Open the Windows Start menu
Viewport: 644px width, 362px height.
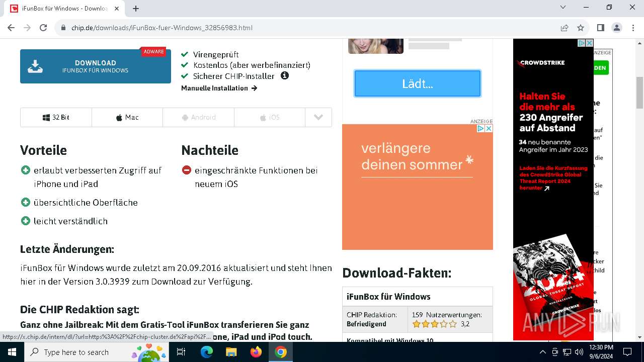pos(12,352)
